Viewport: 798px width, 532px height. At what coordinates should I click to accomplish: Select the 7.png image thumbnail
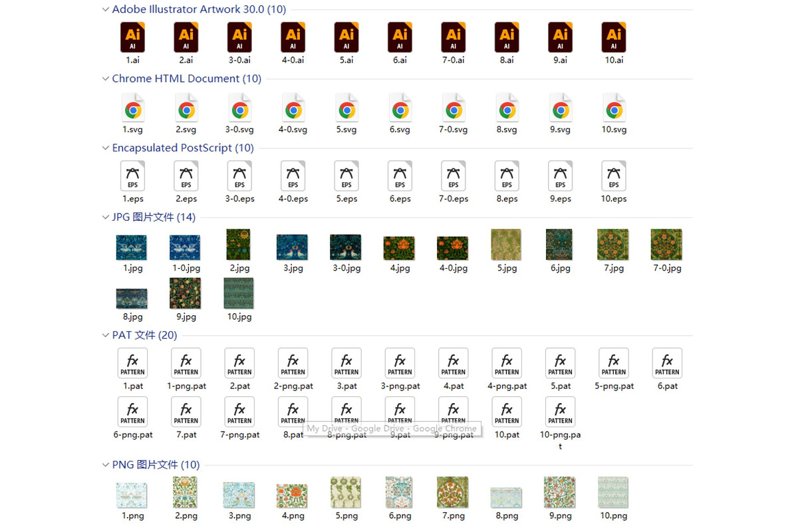(453, 493)
